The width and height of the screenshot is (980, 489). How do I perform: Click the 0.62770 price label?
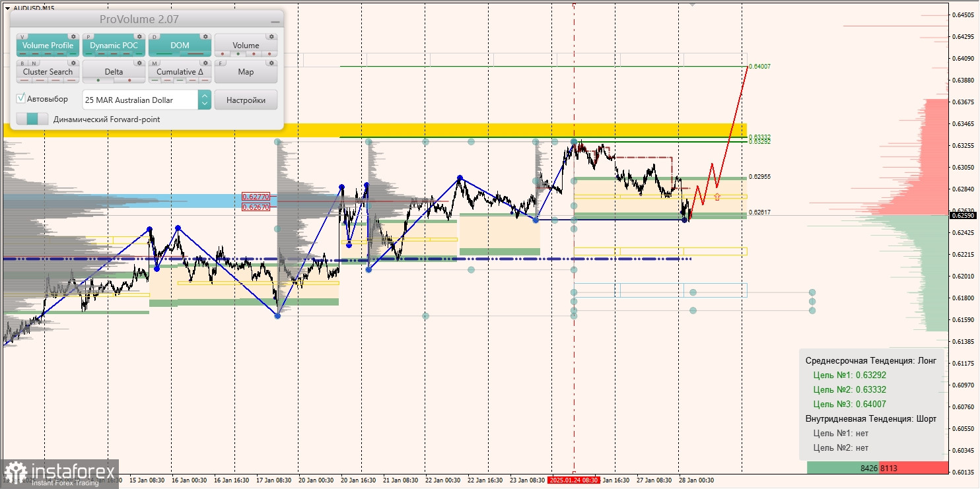point(256,197)
